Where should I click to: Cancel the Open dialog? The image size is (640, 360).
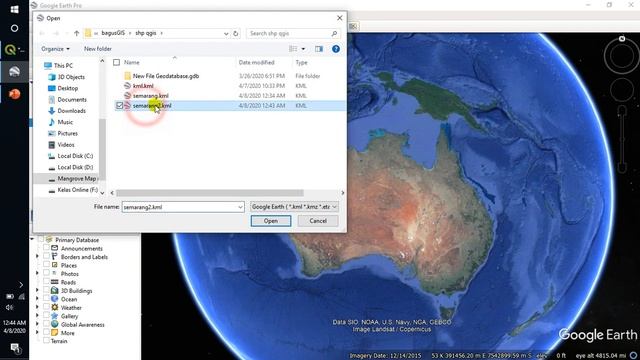[x=318, y=221]
